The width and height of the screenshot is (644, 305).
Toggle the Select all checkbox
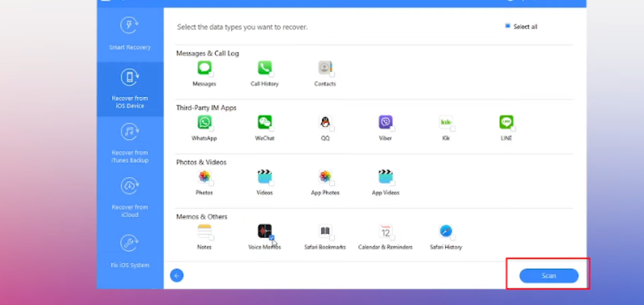(507, 26)
